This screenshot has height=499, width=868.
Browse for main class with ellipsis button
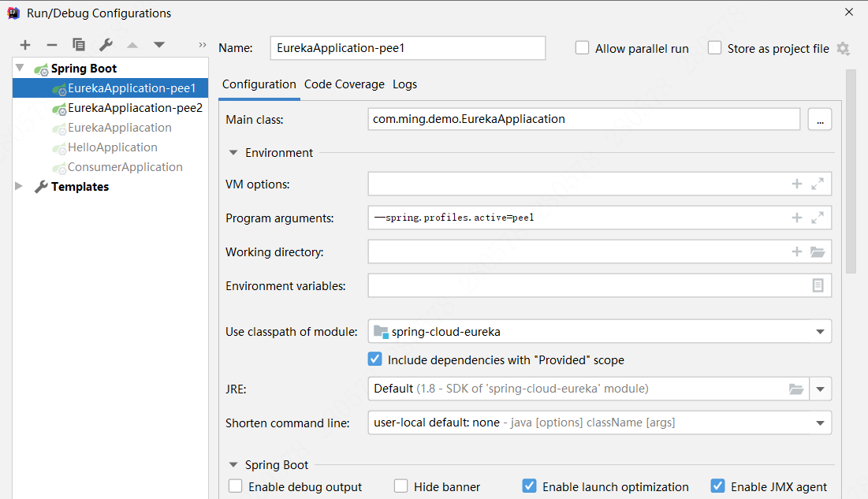tap(820, 119)
